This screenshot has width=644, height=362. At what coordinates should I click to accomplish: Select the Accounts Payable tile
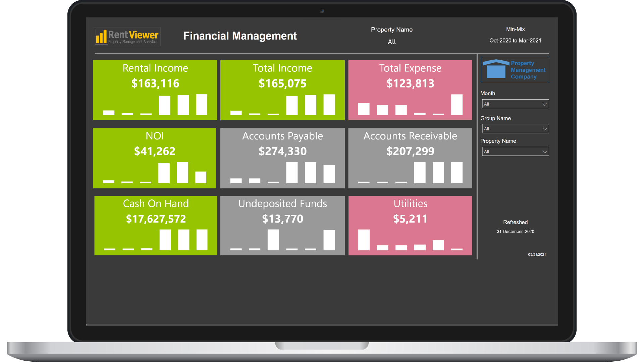(x=282, y=158)
